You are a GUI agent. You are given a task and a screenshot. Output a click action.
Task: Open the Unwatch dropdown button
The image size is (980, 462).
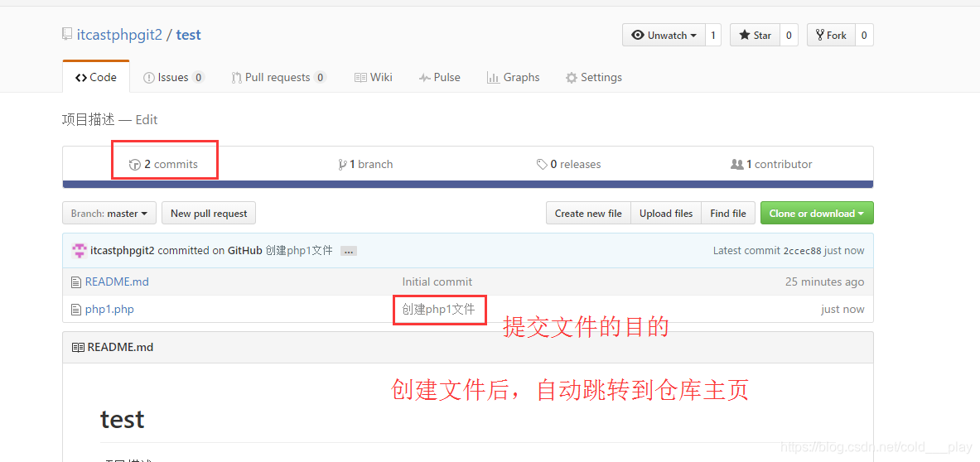point(664,36)
